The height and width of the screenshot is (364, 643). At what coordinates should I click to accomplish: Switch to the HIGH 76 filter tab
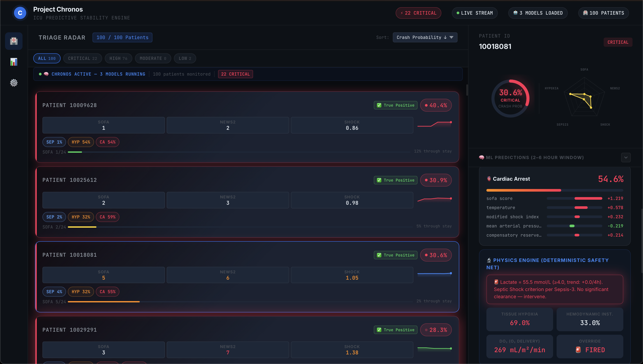tap(118, 58)
